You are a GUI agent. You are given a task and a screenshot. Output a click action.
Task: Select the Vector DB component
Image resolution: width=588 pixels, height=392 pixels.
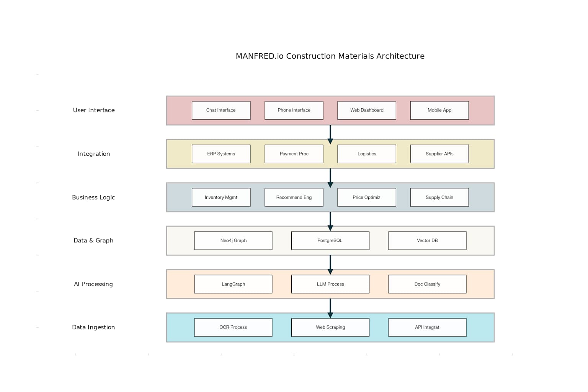427,240
